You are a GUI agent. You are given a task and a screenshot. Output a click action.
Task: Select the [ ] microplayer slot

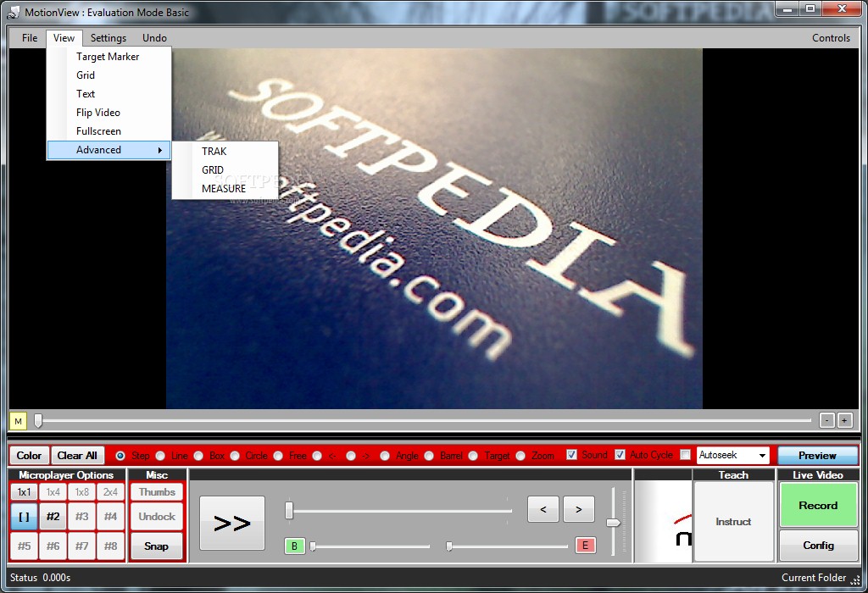[x=24, y=517]
